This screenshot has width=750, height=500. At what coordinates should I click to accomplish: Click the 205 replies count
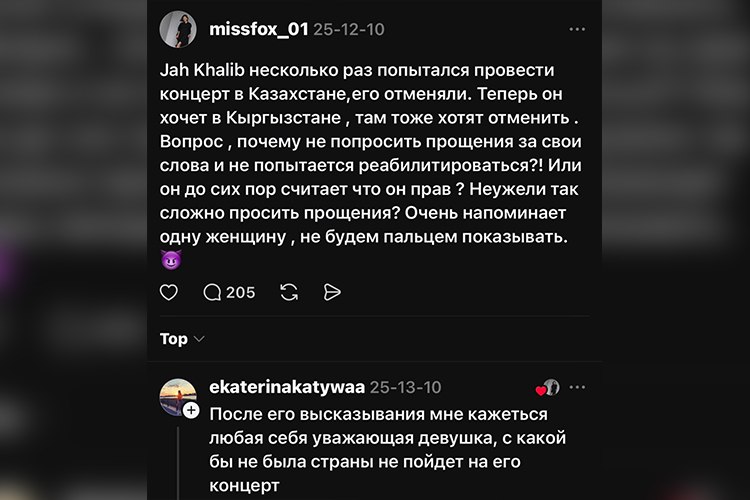click(240, 292)
